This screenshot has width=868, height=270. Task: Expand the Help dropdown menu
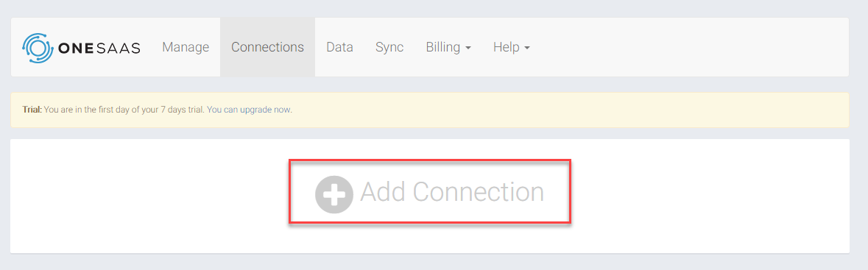tap(512, 47)
